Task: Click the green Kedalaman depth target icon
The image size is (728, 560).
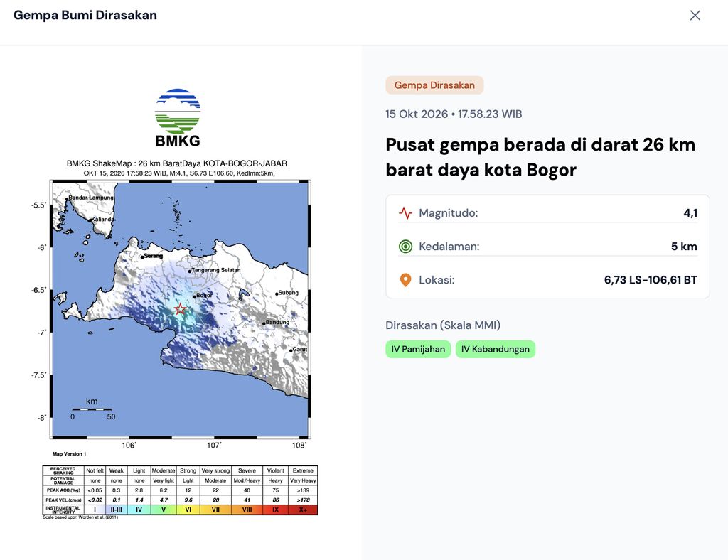Action: 405,247
